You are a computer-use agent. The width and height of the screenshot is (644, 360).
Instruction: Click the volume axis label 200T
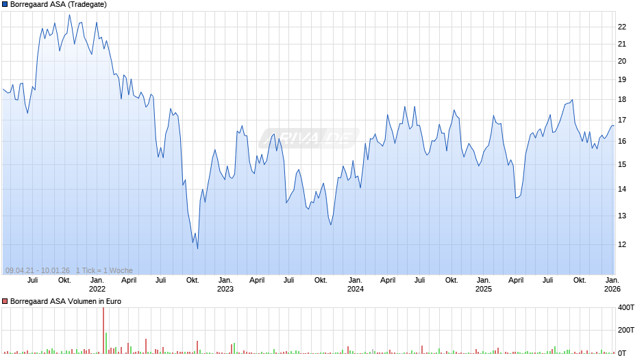[626, 330]
